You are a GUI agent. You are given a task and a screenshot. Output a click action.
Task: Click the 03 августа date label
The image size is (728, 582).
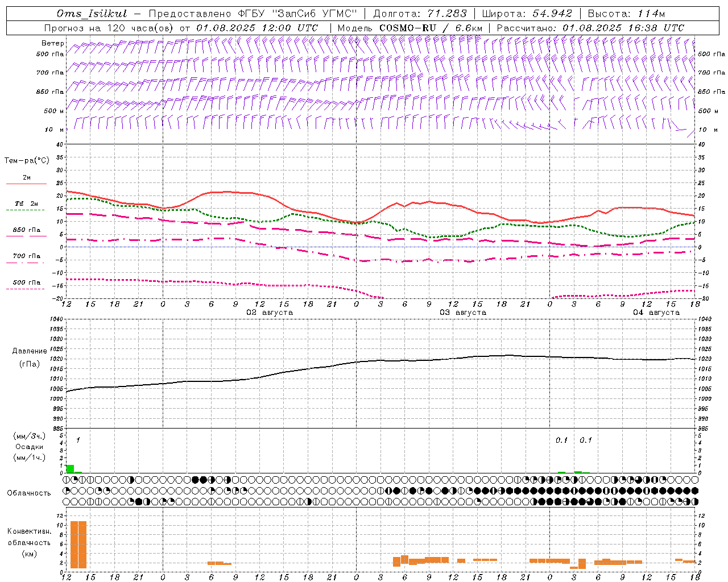click(x=463, y=312)
